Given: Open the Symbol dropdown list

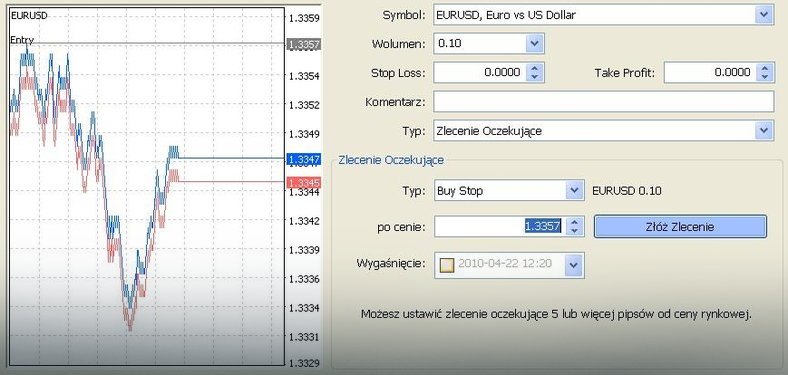Looking at the screenshot, I should pyautogui.click(x=763, y=15).
